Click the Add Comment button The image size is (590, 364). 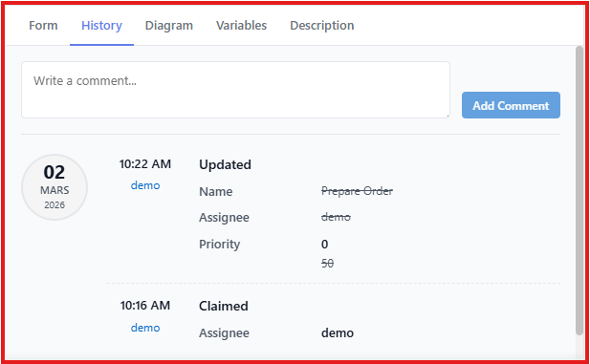(x=511, y=105)
